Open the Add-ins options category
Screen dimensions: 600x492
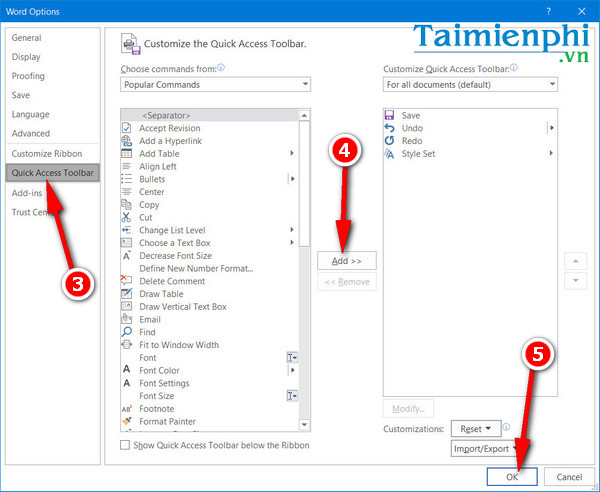click(x=27, y=193)
